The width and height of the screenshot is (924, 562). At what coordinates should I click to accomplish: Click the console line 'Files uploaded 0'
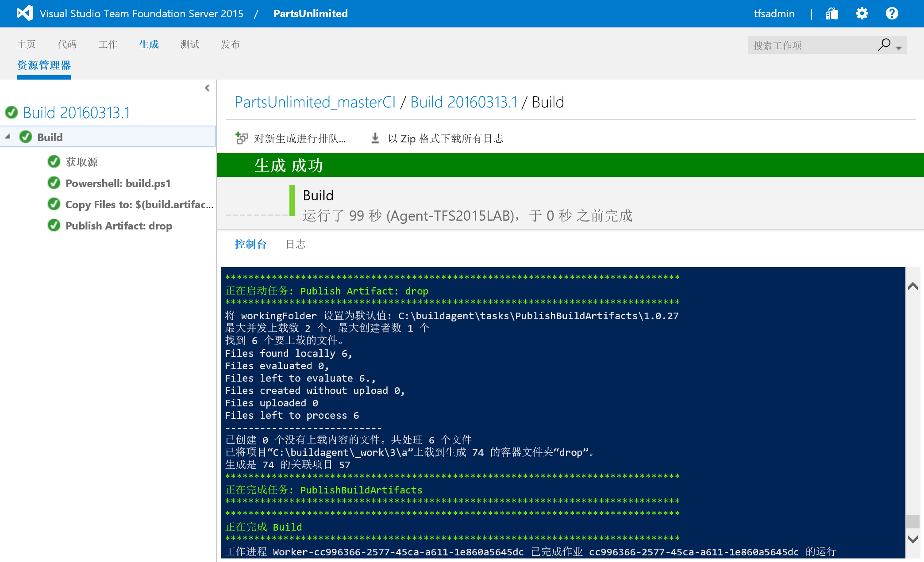pyautogui.click(x=271, y=403)
